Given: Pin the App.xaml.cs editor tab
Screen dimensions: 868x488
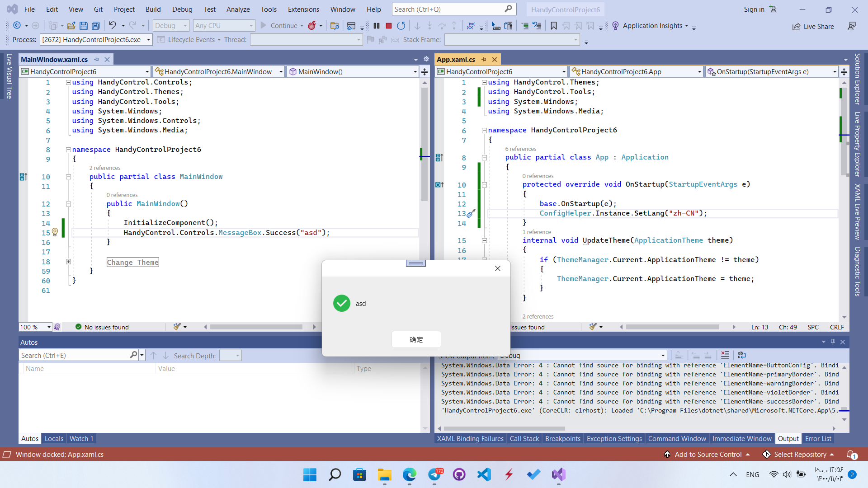Looking at the screenshot, I should click(x=484, y=59).
